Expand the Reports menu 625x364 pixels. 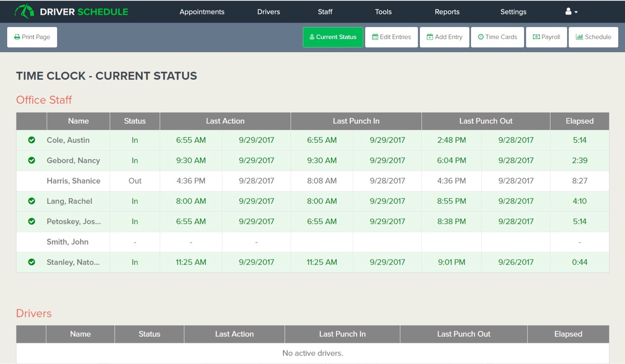[x=447, y=12]
